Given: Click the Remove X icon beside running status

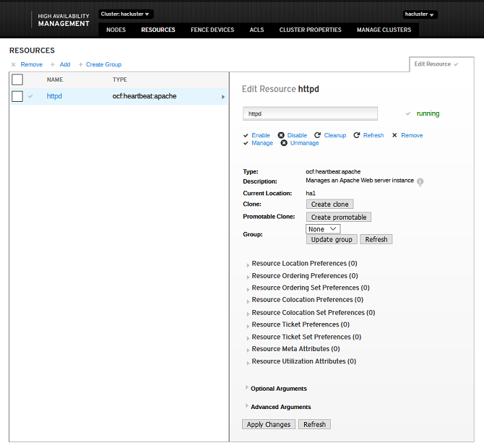Looking at the screenshot, I should (394, 135).
